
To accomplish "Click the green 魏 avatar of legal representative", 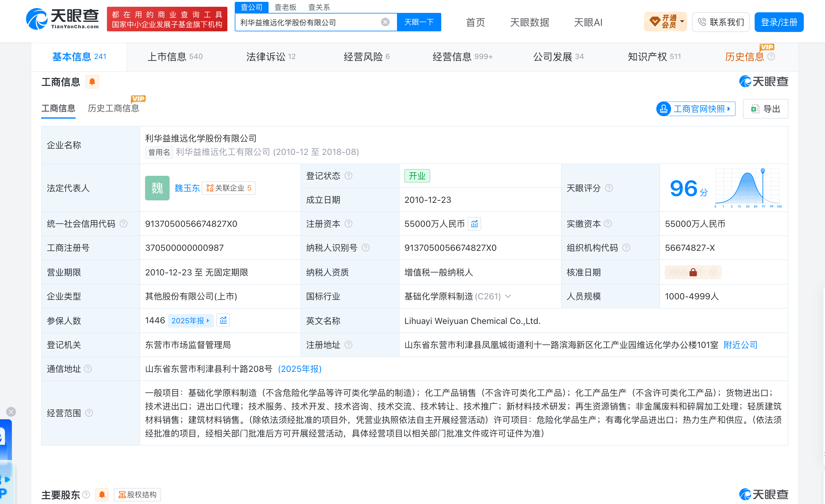I will pos(157,188).
